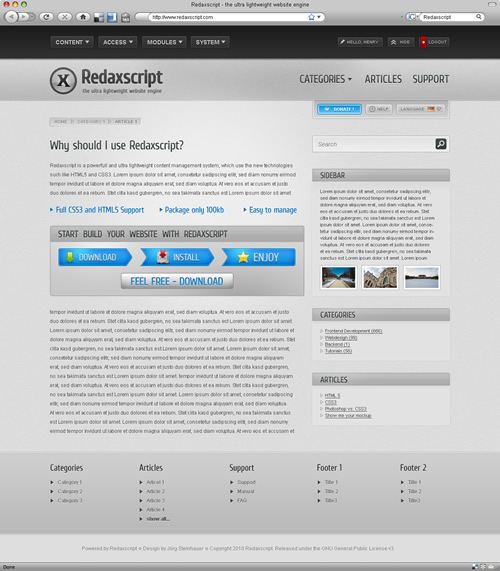Click the Redaxscript X logo
The width and height of the screenshot is (500, 571).
63,80
